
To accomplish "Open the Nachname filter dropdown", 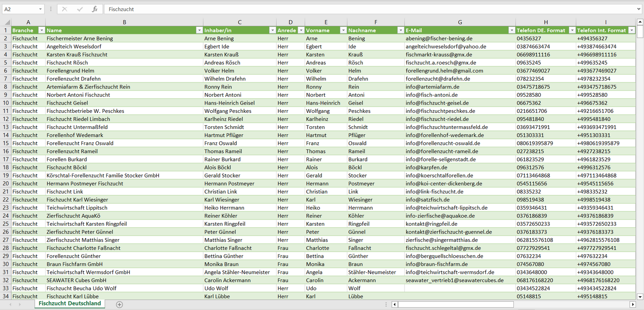I will pos(400,30).
